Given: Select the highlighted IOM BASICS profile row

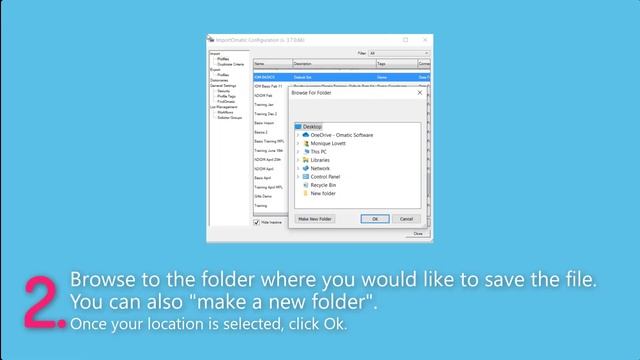Looking at the screenshot, I should 341,77.
